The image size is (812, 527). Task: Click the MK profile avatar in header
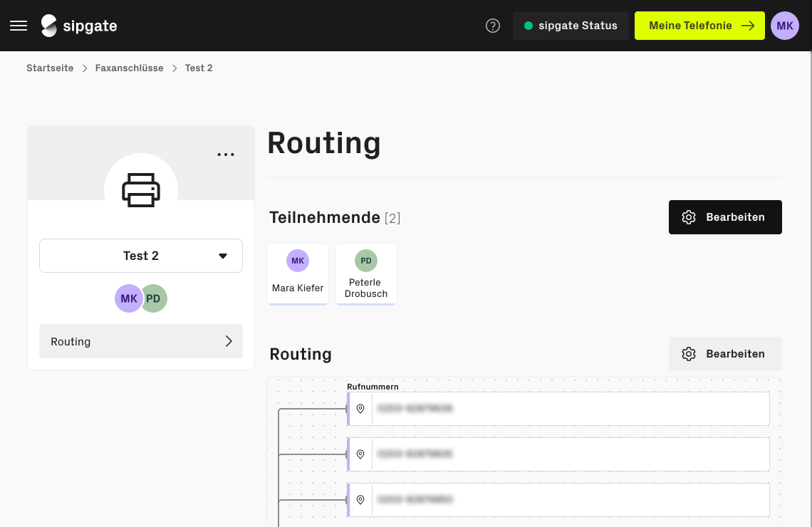coord(784,26)
